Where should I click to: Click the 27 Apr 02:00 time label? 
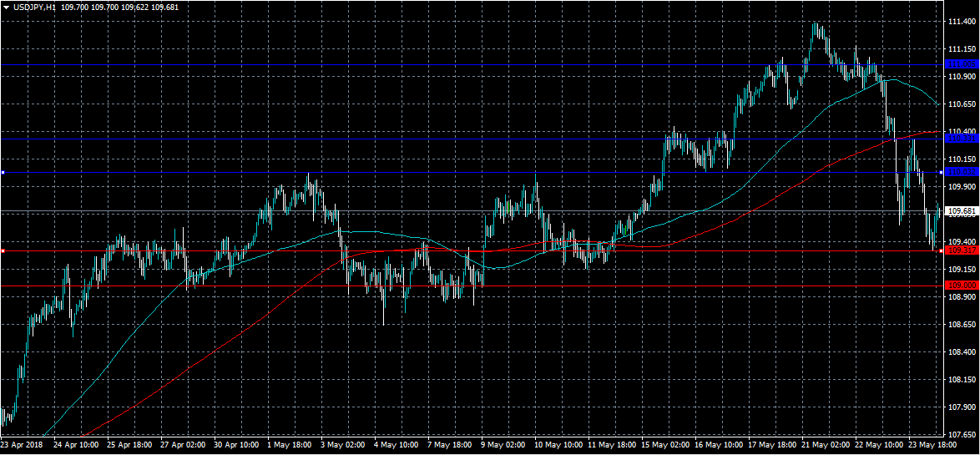tap(184, 445)
